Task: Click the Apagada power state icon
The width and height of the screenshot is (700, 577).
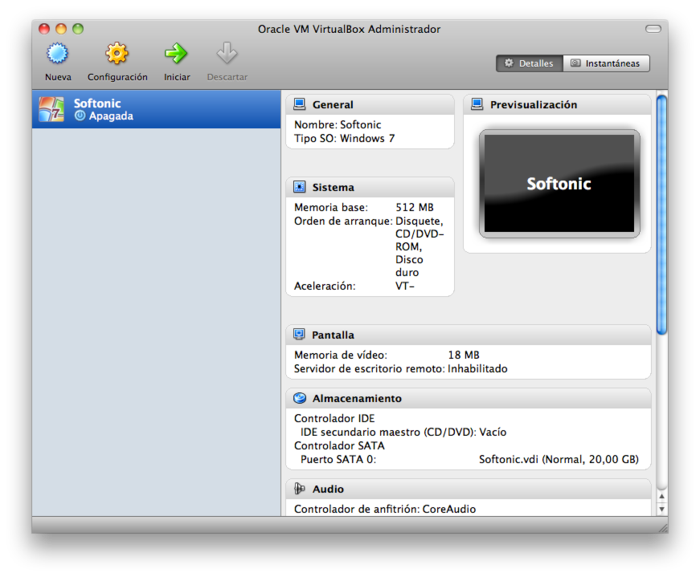Action: pyautogui.click(x=80, y=116)
